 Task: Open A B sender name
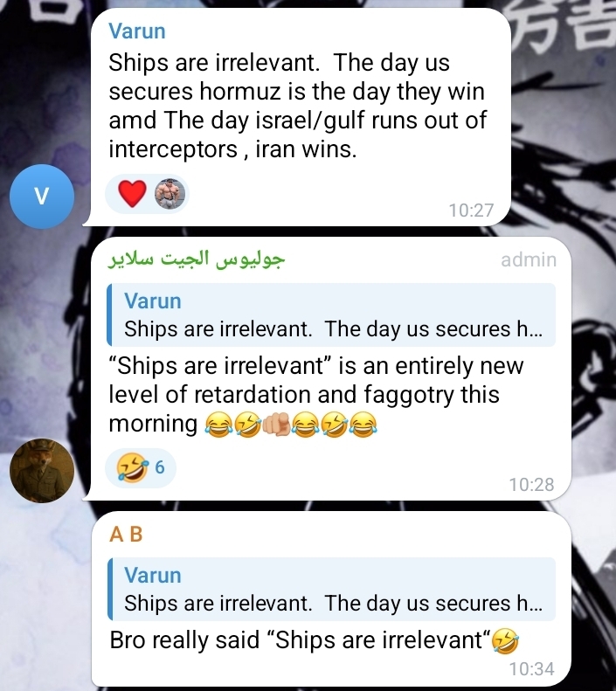tap(127, 534)
